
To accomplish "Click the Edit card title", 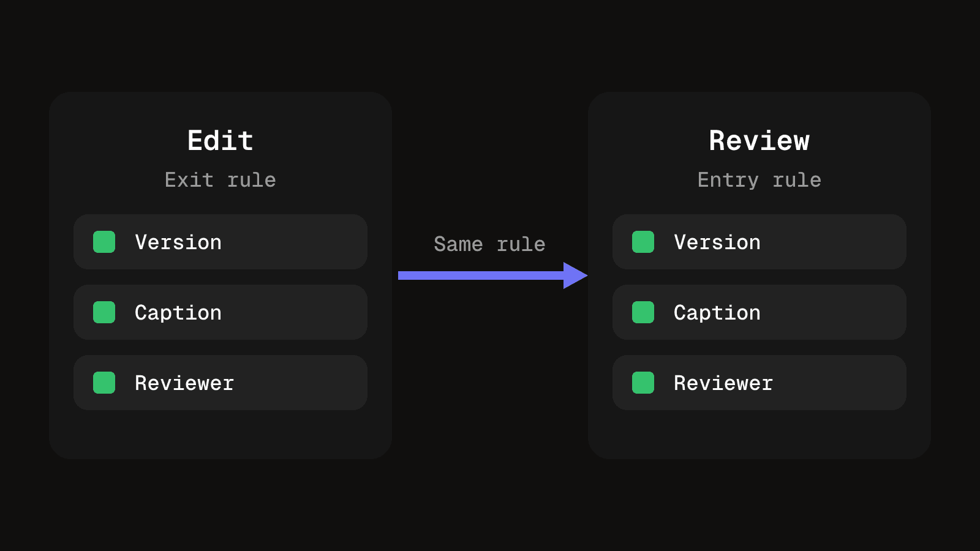I will [x=221, y=141].
